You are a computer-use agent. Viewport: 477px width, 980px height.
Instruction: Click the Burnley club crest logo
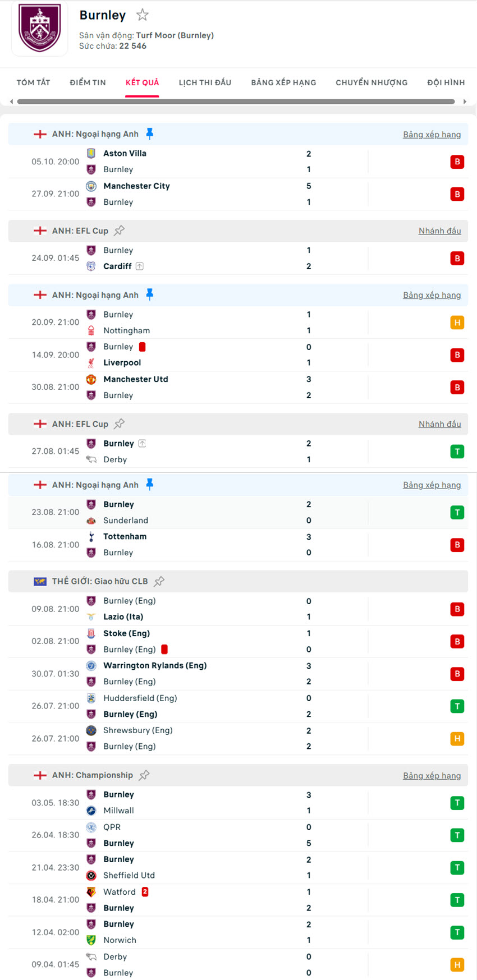(39, 28)
